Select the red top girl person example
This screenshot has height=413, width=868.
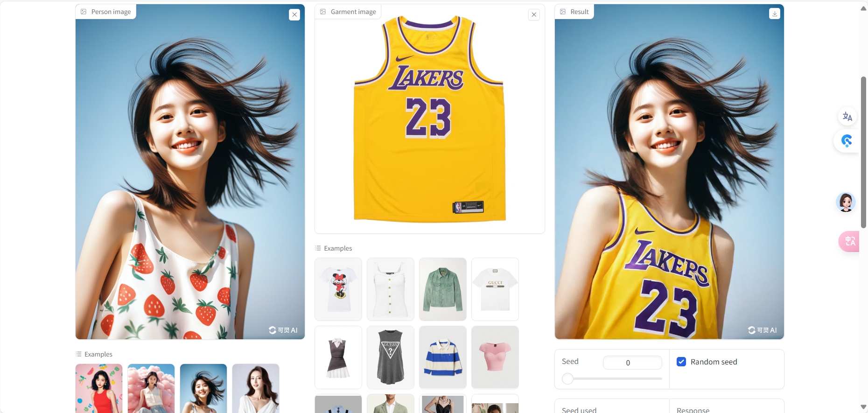click(99, 388)
